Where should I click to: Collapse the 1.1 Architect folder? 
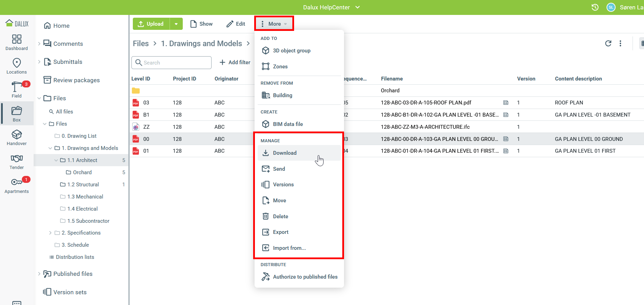56,160
